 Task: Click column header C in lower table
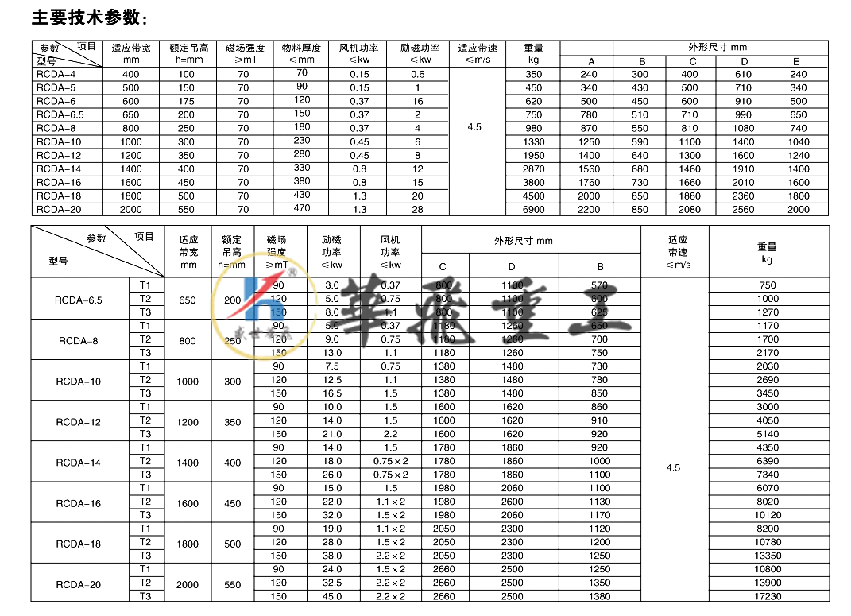(445, 265)
